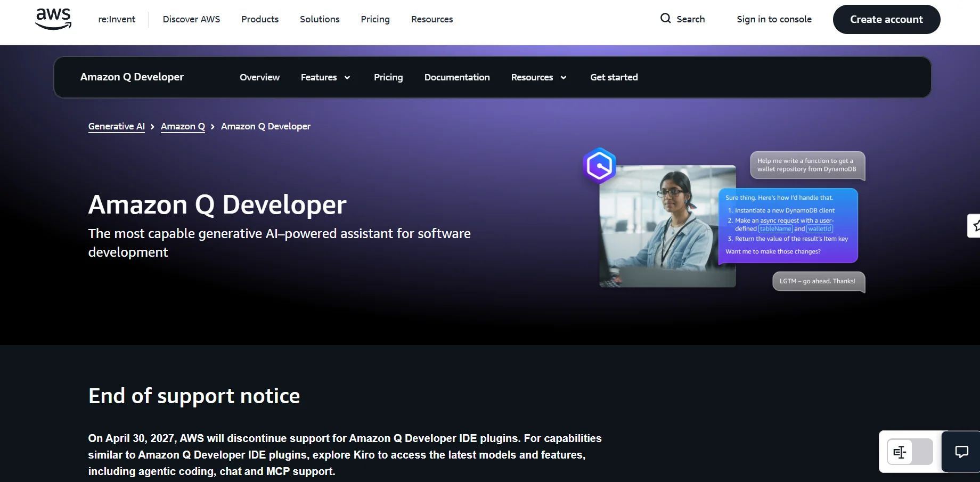The image size is (980, 482).
Task: Open Discover AWS menu
Action: pyautogui.click(x=191, y=19)
